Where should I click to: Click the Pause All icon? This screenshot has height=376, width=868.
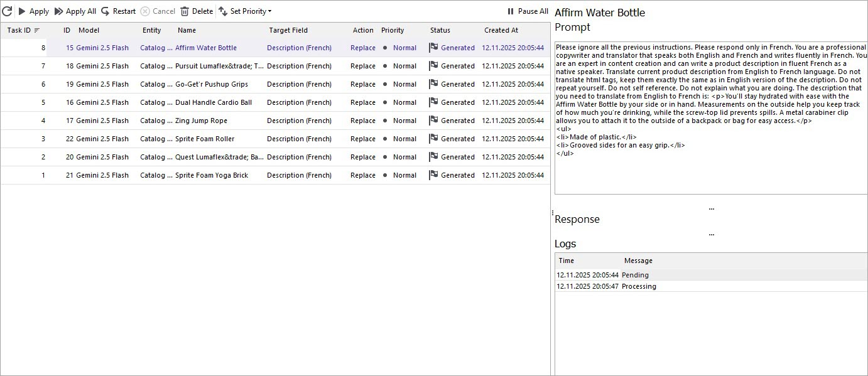coord(511,11)
